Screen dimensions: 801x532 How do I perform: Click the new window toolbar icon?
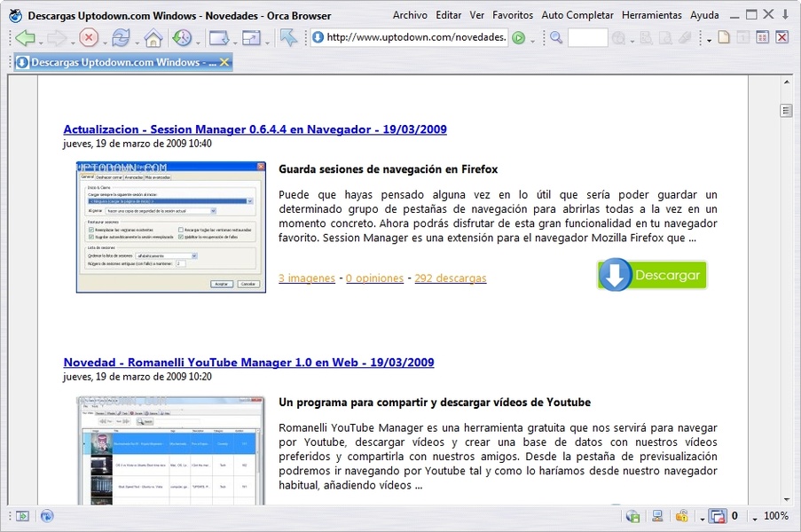point(218,38)
